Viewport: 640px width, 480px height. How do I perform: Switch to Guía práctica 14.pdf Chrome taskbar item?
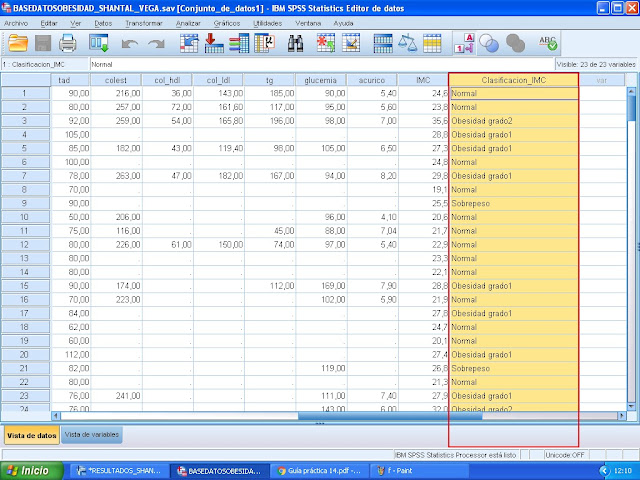[x=318, y=471]
